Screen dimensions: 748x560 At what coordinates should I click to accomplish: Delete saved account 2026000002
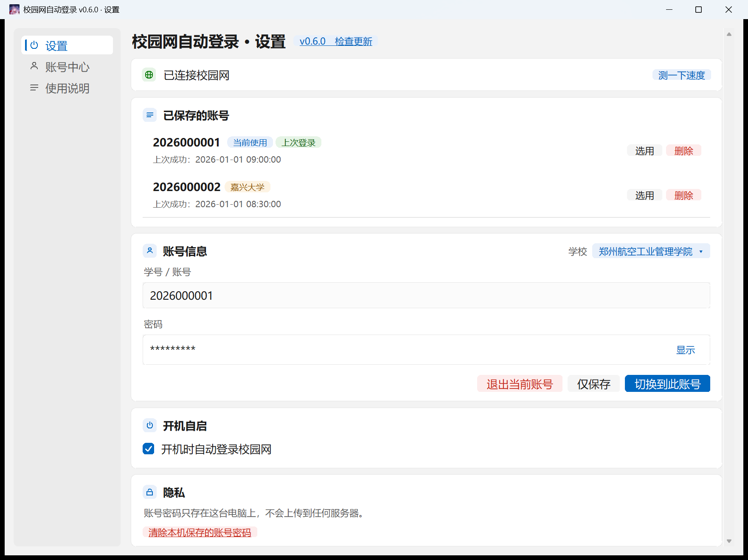point(683,195)
